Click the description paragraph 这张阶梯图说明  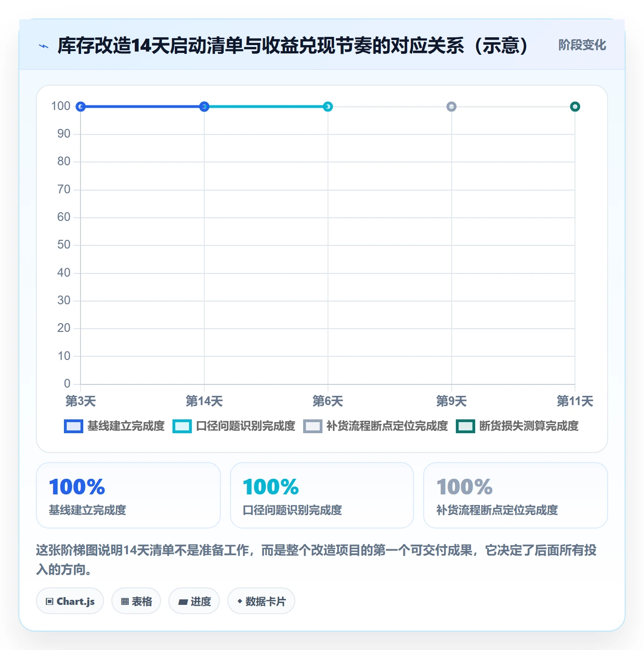tap(316, 560)
